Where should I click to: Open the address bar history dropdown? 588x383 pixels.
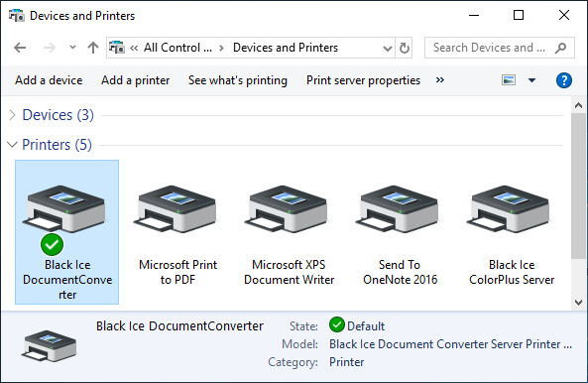(x=388, y=48)
